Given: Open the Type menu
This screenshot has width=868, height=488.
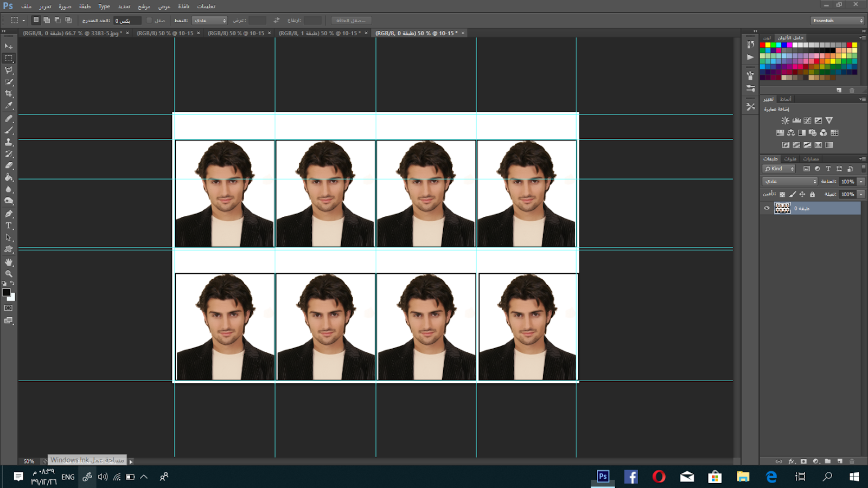Looking at the screenshot, I should click(x=104, y=7).
